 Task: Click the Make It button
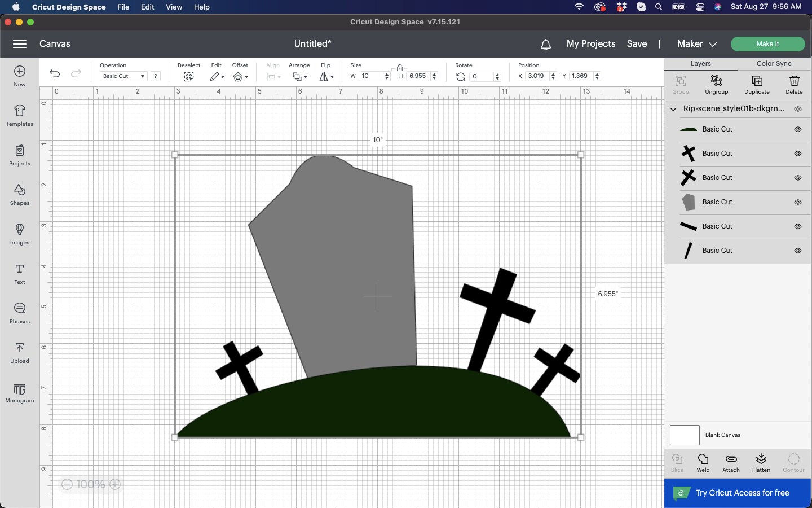(x=768, y=43)
